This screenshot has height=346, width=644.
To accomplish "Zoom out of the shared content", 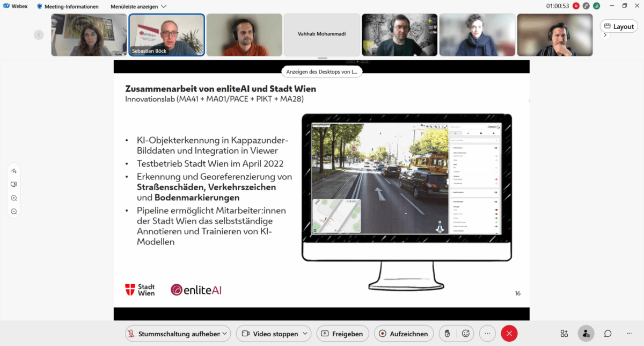I will 14,212.
